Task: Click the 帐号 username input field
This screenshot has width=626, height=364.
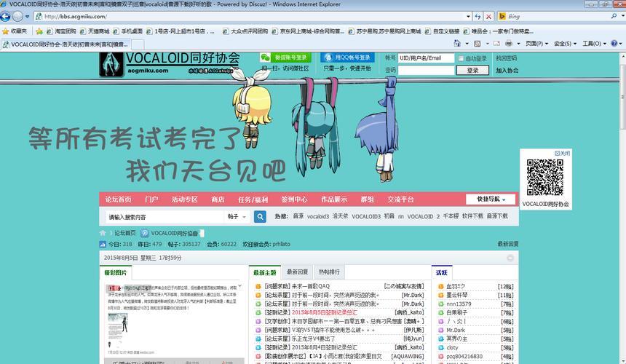Action: click(x=426, y=58)
